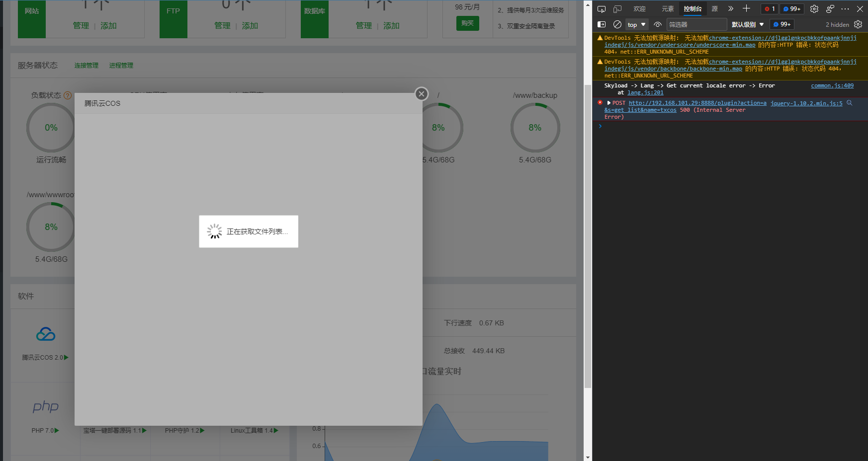The image size is (868, 461).
Task: Open the failed POST request URL link
Action: click(697, 103)
